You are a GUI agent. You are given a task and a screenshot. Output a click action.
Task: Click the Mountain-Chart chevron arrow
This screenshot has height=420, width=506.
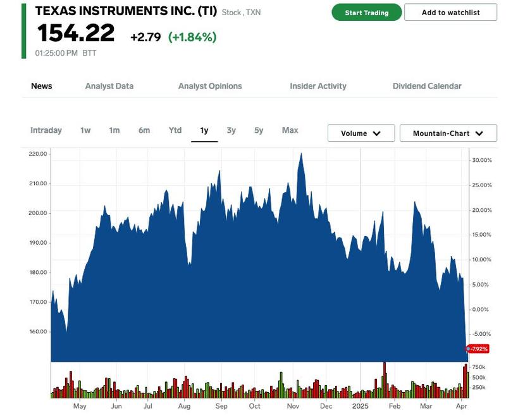pos(479,133)
